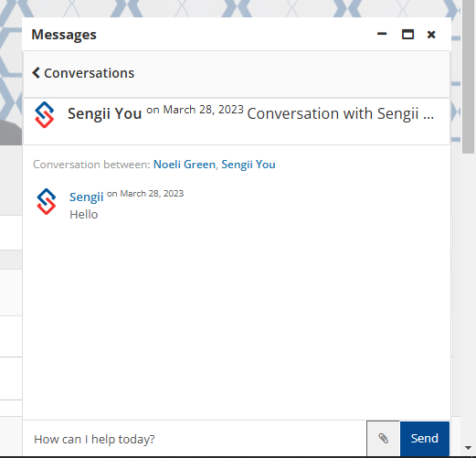Send the typed message
This screenshot has width=476, height=458.
[425, 439]
